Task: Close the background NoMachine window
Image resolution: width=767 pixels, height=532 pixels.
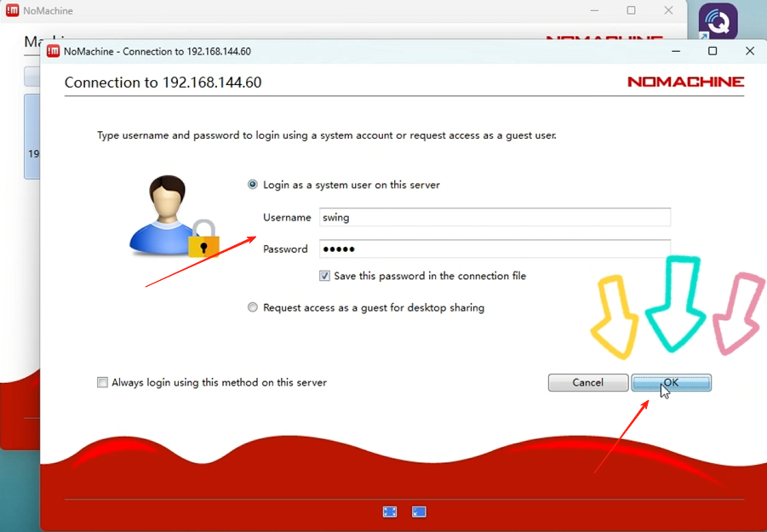Action: pyautogui.click(x=669, y=10)
